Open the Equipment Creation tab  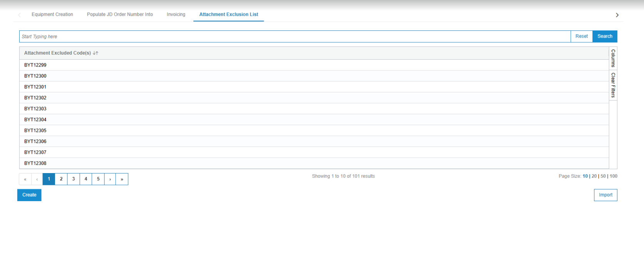(x=52, y=15)
